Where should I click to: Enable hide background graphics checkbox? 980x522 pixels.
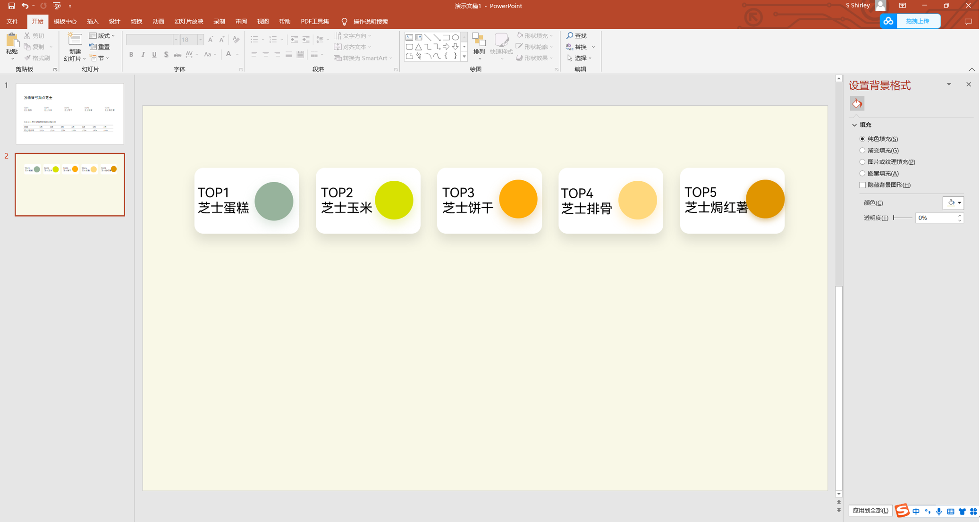coord(862,185)
